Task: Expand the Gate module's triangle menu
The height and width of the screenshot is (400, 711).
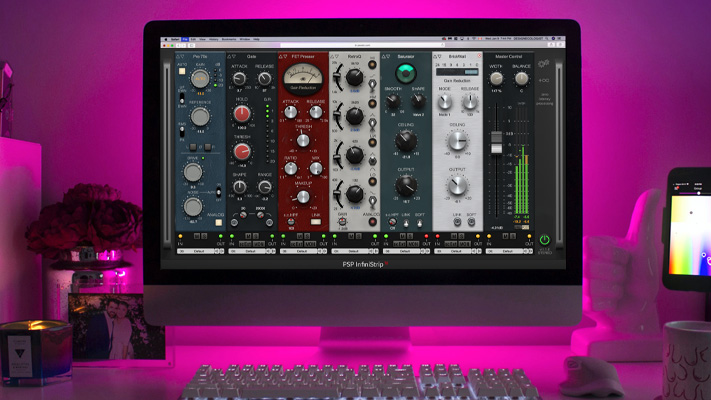Action: coord(232,57)
